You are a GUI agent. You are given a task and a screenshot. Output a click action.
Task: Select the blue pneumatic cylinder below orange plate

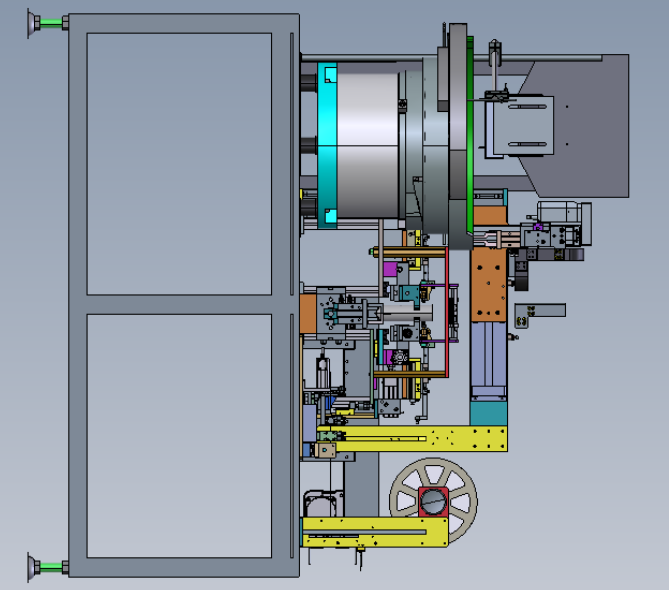coord(489,359)
